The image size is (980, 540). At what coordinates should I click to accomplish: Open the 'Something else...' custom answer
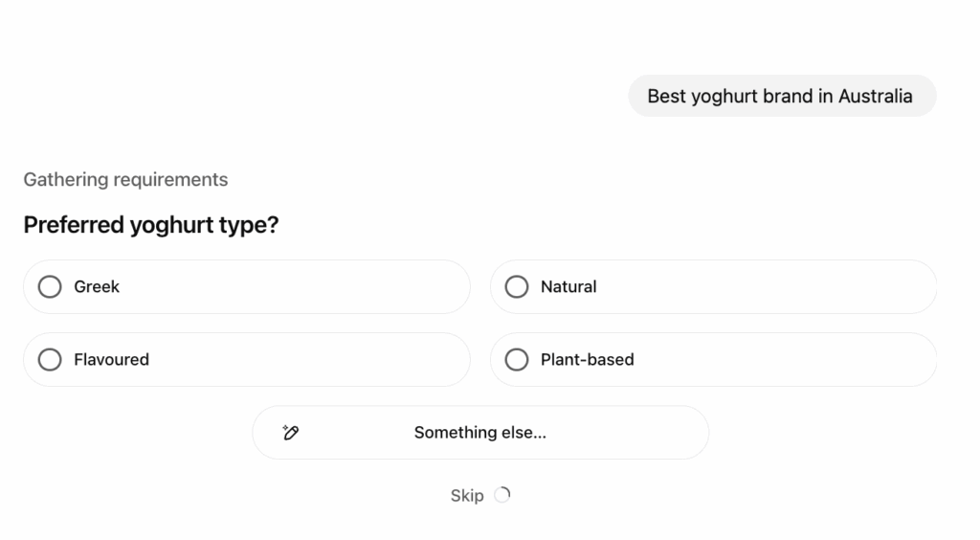479,433
